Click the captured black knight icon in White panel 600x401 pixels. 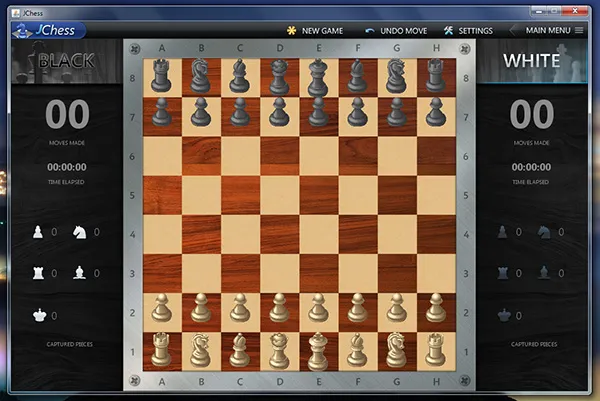(544, 232)
